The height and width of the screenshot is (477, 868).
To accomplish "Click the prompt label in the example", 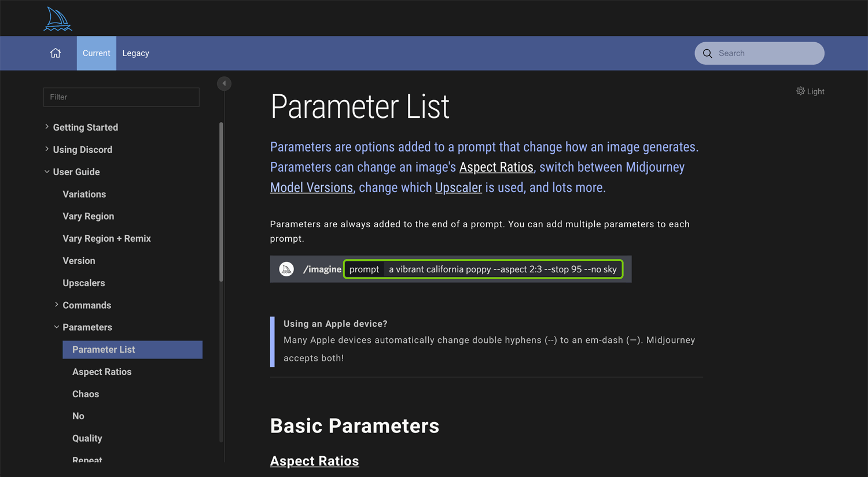I will click(x=365, y=269).
